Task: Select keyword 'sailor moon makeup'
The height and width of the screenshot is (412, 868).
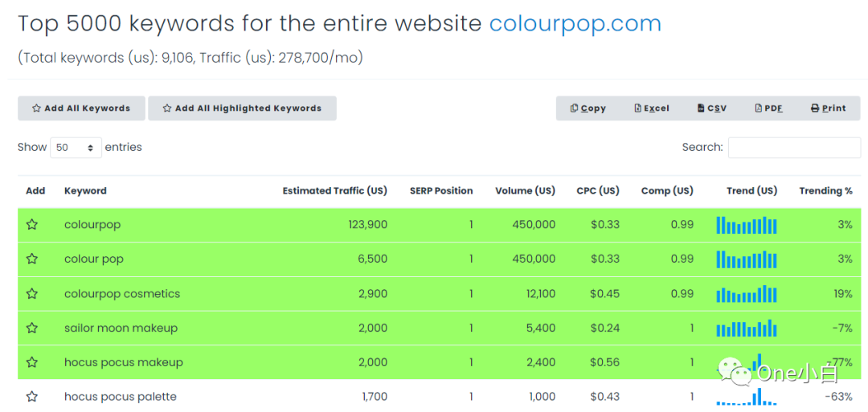Action: point(121,328)
